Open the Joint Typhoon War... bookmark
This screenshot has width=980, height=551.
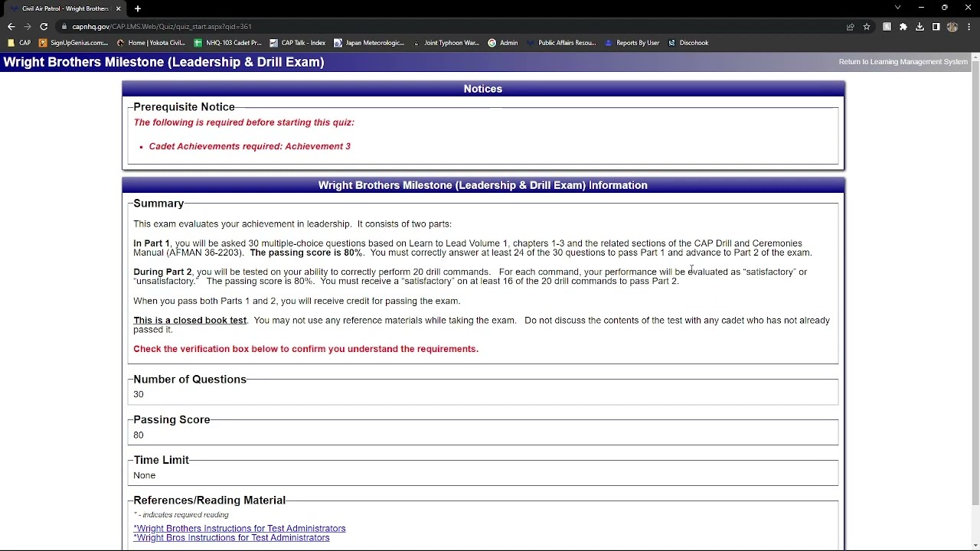446,43
